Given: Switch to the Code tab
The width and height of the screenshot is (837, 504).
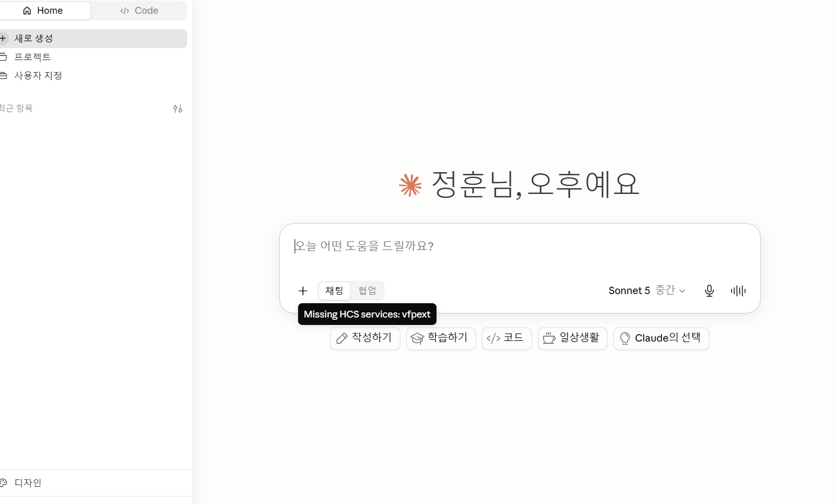Looking at the screenshot, I should coord(139,10).
